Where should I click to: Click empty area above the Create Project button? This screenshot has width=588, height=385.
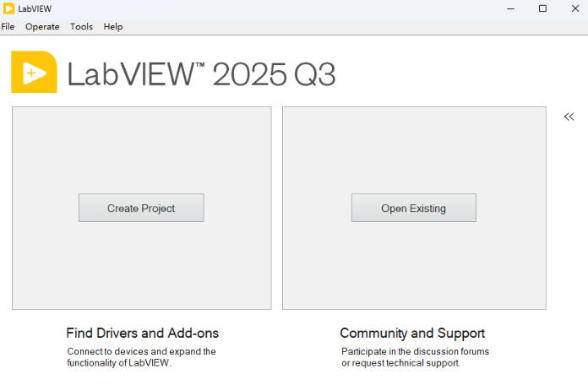click(141, 148)
